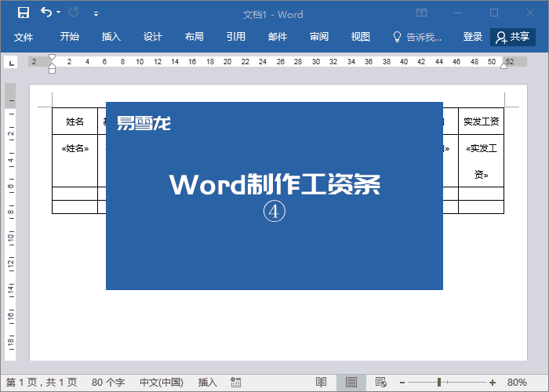Viewport: 549px width, 392px height.
Task: Switch to Read Mode view
Action: 321,383
